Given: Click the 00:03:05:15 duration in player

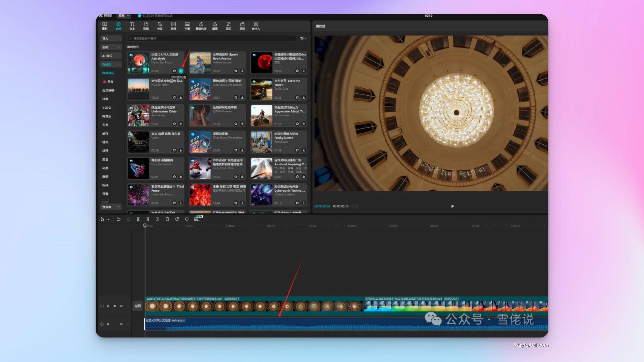Looking at the screenshot, I should click(x=340, y=206).
